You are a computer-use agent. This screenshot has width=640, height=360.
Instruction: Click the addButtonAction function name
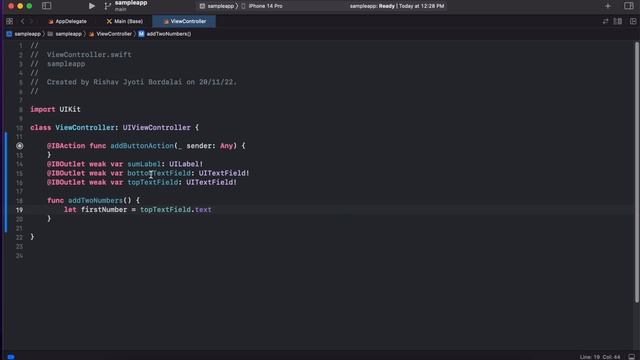(142, 146)
